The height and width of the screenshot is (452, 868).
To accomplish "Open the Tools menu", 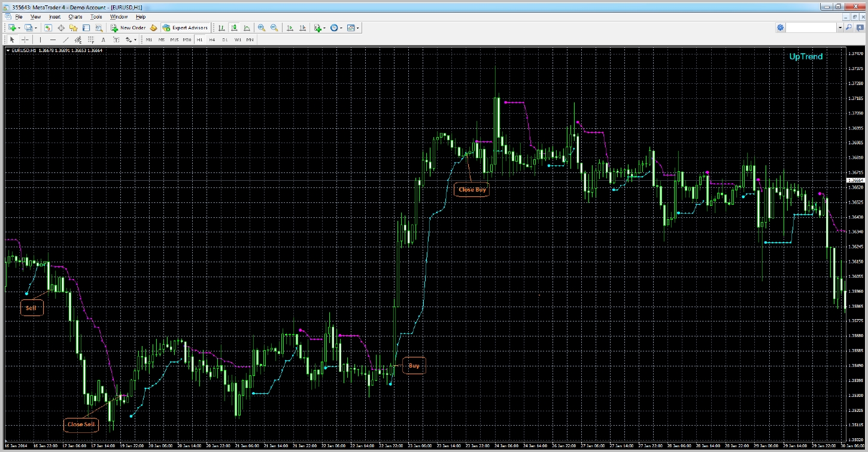I will 96,17.
